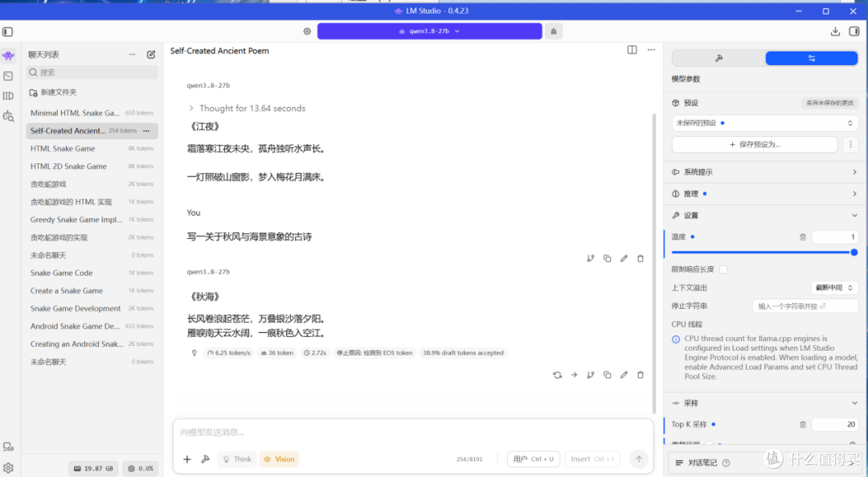Reset temperature with its trash icon
868x477 pixels.
[803, 237]
